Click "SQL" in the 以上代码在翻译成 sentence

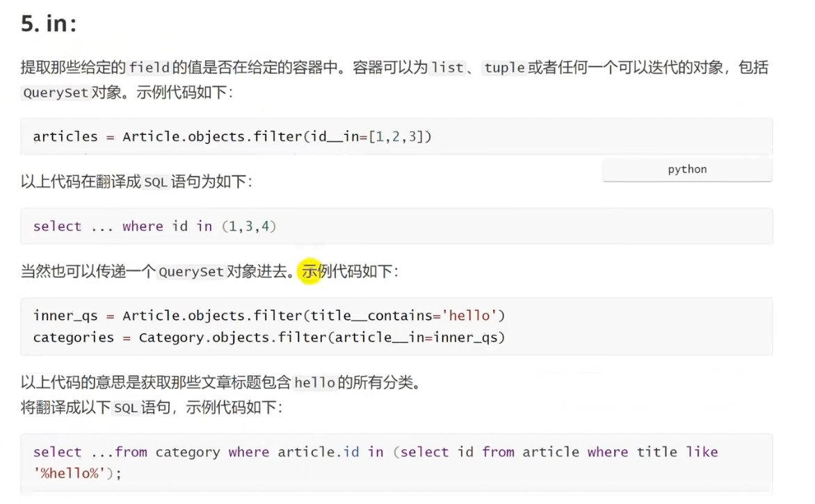click(156, 182)
